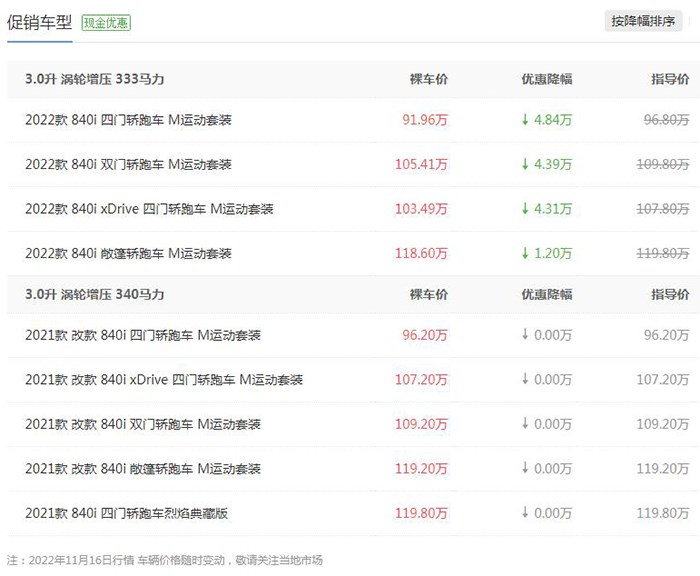Click 裸车价 header in 333马力 group
This screenshot has height=576, width=700.
[x=429, y=79]
